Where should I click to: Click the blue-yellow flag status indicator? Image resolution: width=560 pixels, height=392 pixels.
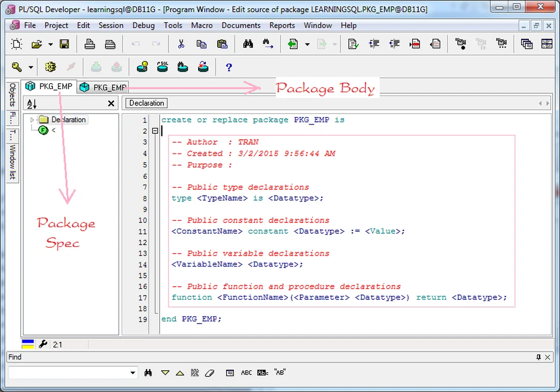[28, 344]
